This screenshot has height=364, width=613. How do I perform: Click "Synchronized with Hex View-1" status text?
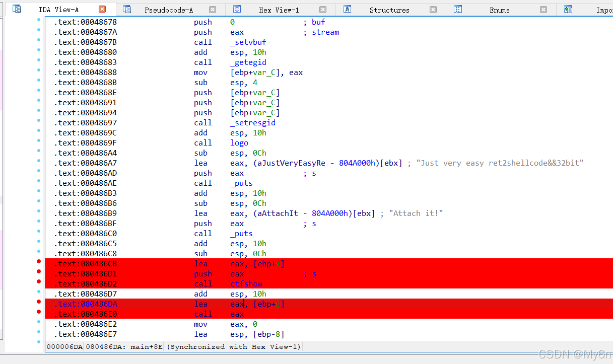234,347
